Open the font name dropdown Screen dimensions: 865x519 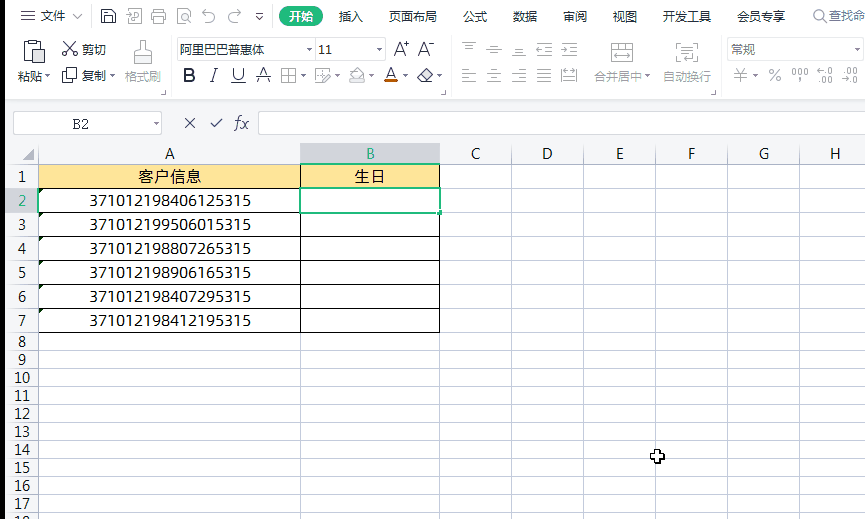tap(309, 50)
